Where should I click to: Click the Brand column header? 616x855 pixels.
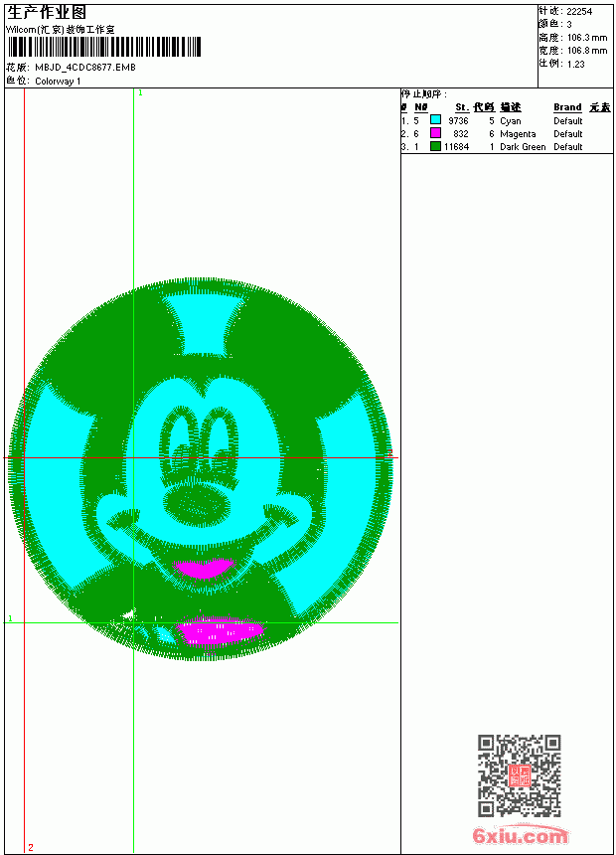(567, 107)
